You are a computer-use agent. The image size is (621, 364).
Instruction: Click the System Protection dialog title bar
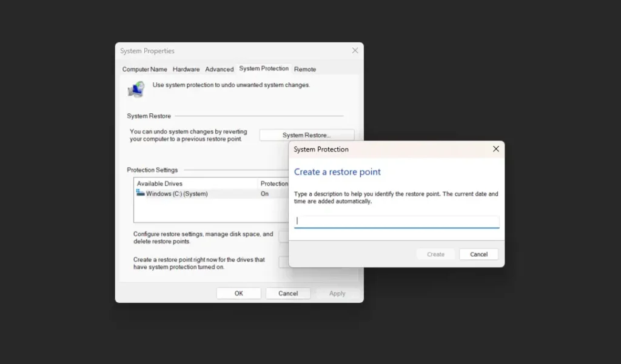click(x=364, y=149)
